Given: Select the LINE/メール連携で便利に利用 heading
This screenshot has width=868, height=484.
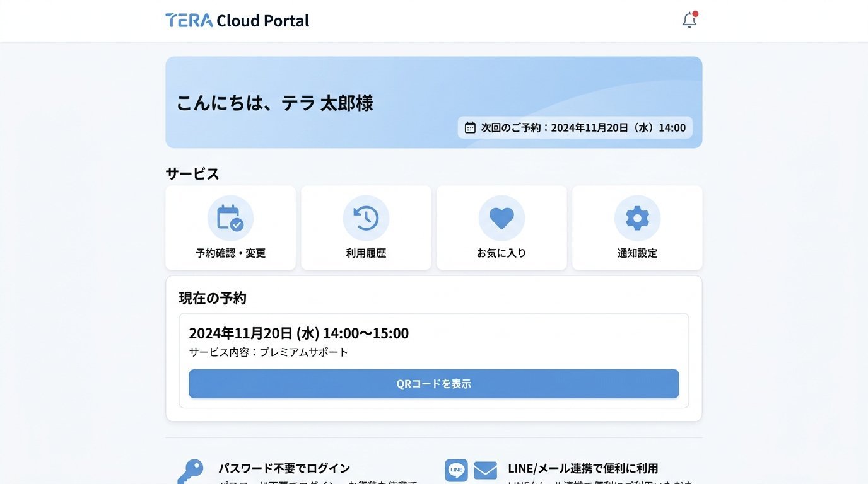Looking at the screenshot, I should 584,468.
